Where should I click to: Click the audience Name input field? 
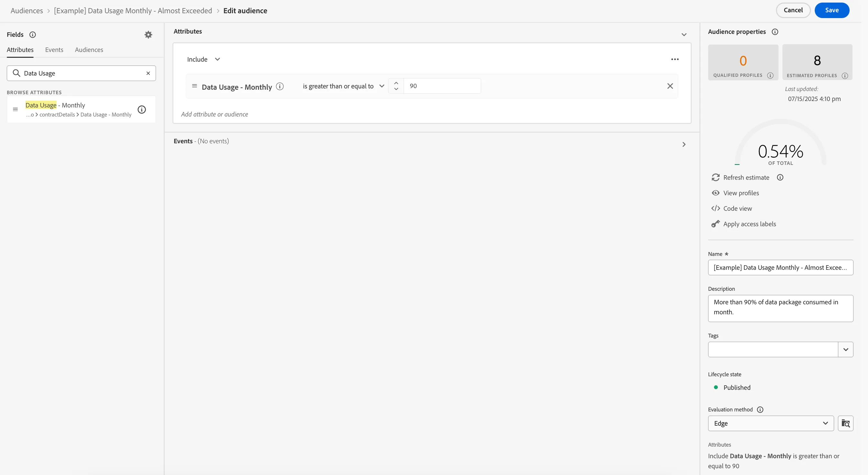tap(780, 267)
